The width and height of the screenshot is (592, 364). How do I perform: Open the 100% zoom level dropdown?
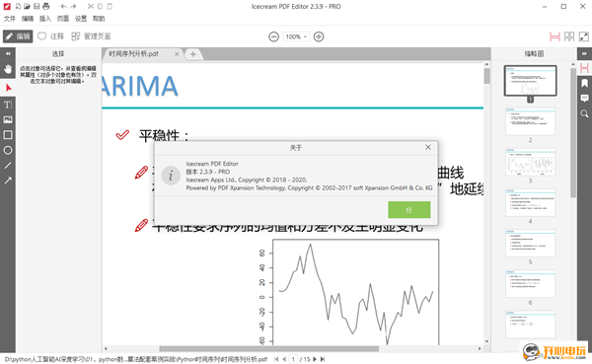pos(296,36)
